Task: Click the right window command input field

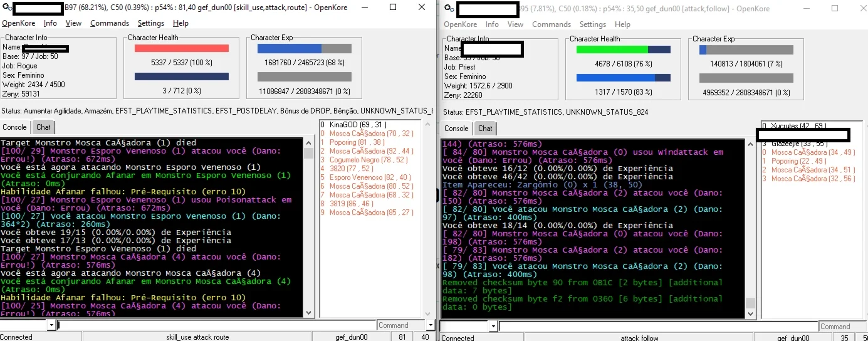Action: pos(659,327)
